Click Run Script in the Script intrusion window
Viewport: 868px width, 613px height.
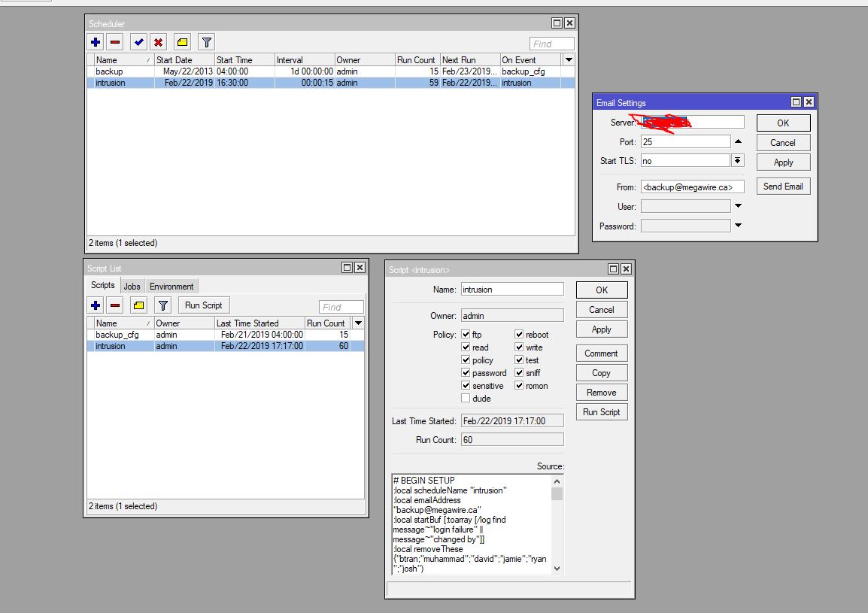[x=601, y=412]
